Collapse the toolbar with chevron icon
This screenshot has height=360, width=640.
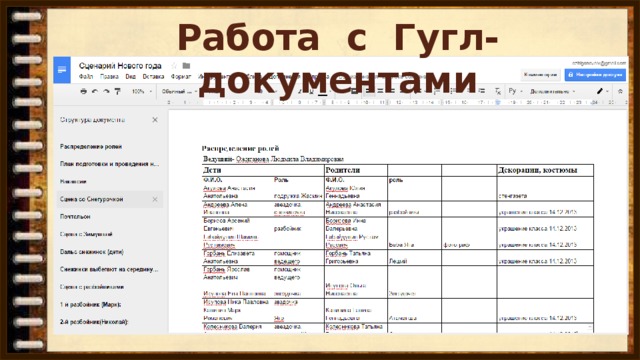(620, 91)
